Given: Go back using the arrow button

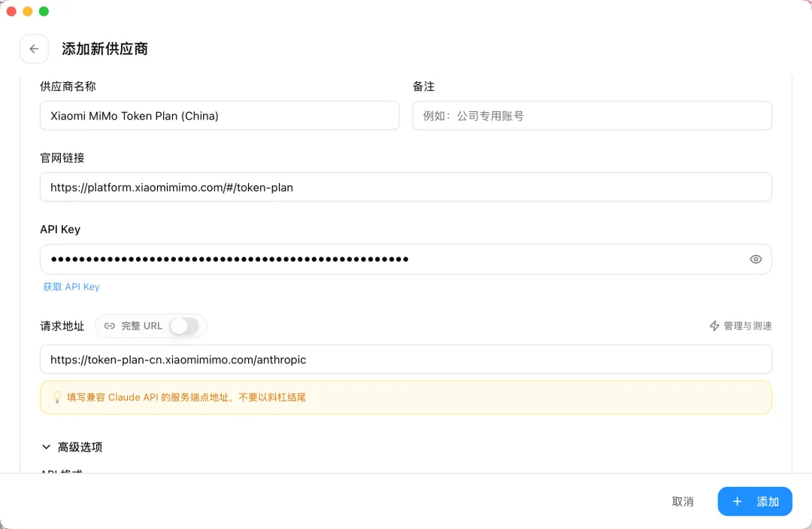Looking at the screenshot, I should (34, 49).
